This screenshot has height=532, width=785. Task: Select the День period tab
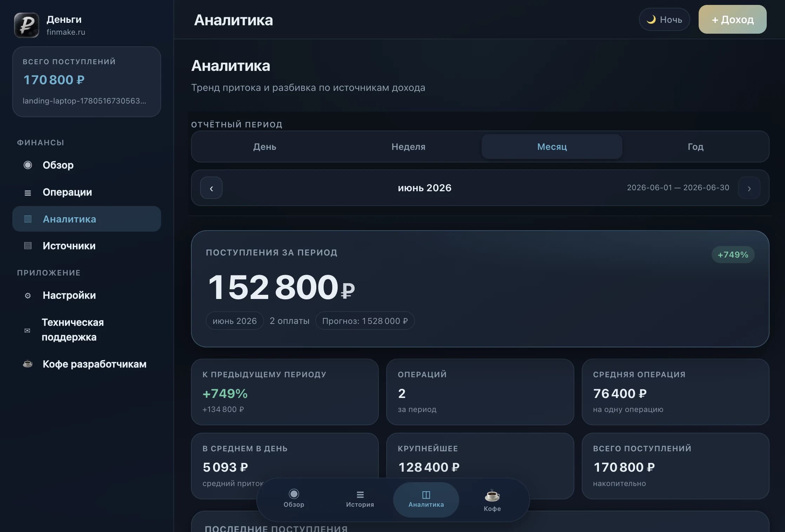(x=265, y=147)
